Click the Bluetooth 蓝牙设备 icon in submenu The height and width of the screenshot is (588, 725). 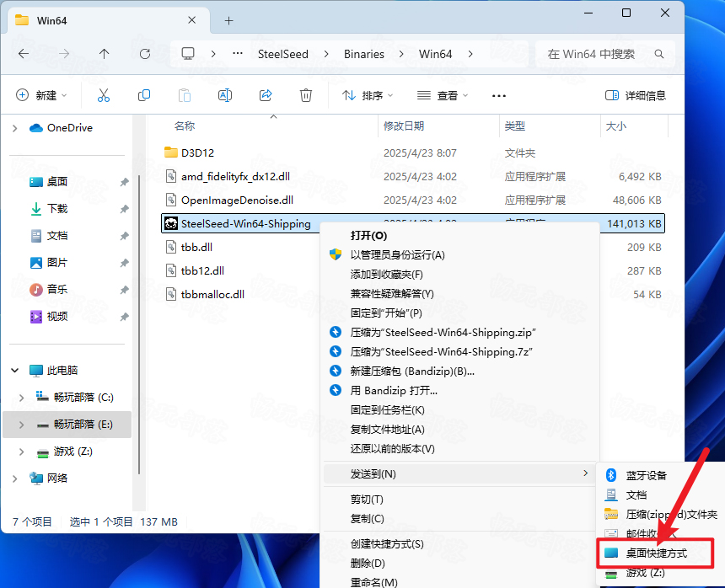pos(611,475)
